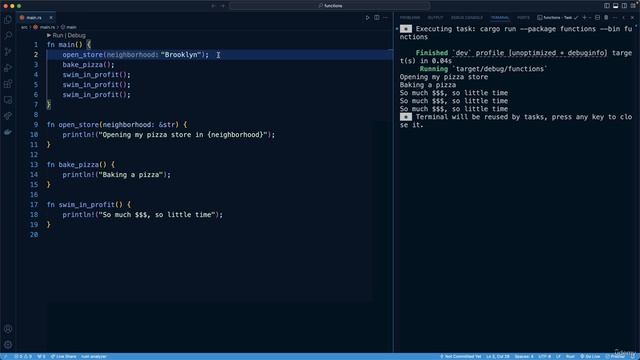The height and width of the screenshot is (360, 640).
Task: Open errors and warnings status item
Action: tap(23, 356)
